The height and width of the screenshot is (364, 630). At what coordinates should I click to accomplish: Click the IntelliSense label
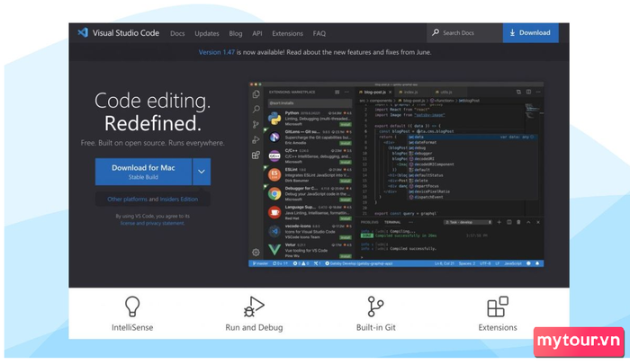(132, 327)
